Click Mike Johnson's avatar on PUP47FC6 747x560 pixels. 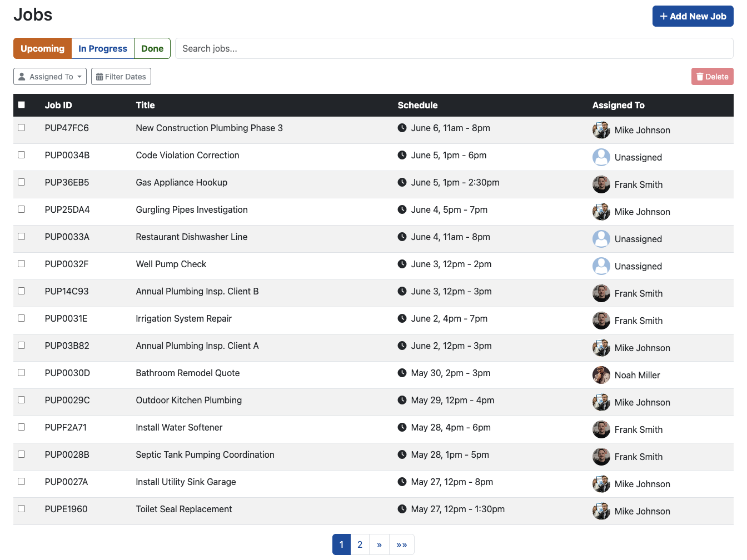point(601,129)
